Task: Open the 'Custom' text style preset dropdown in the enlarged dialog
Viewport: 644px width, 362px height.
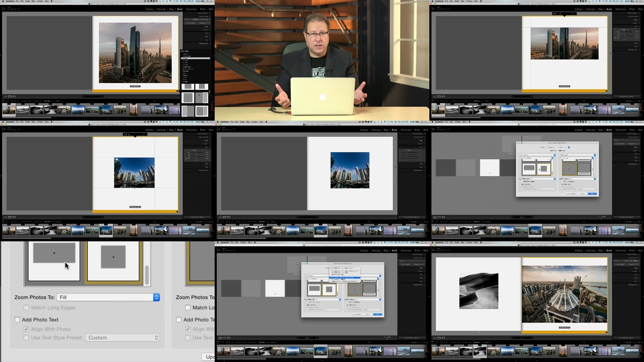Action: [122, 338]
